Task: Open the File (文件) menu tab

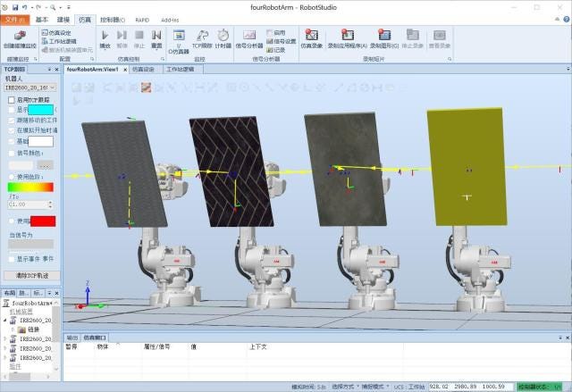Action: pos(15,20)
